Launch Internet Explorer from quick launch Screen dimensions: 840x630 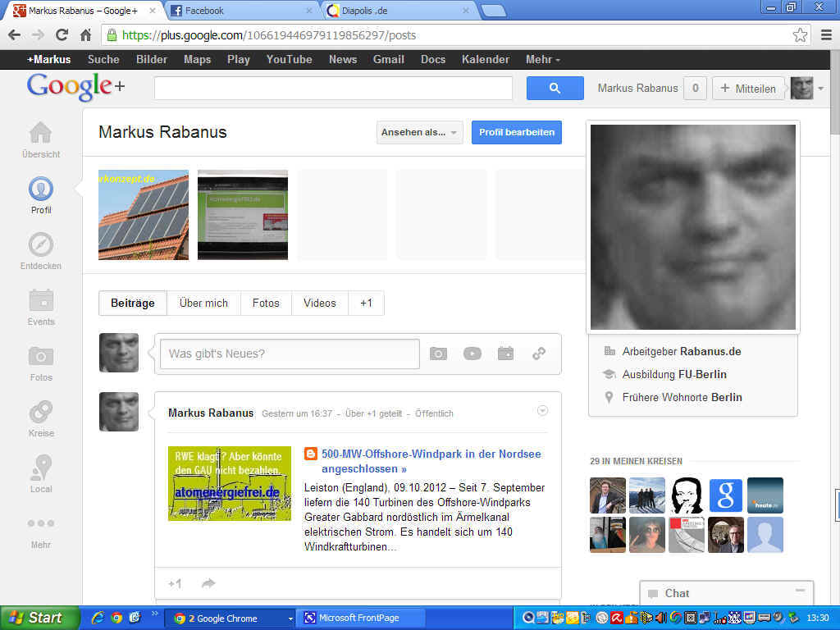pos(98,618)
